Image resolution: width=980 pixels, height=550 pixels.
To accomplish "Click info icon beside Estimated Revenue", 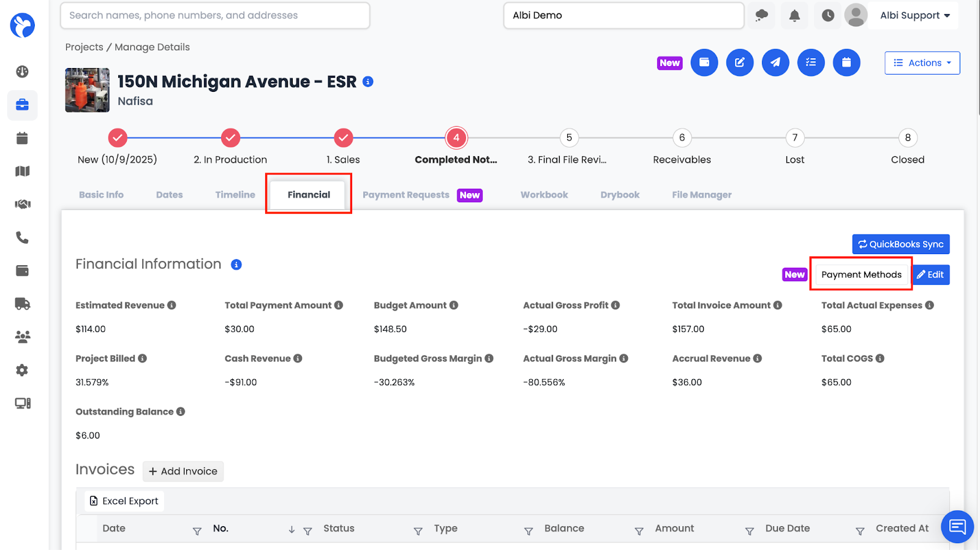I will [x=172, y=305].
